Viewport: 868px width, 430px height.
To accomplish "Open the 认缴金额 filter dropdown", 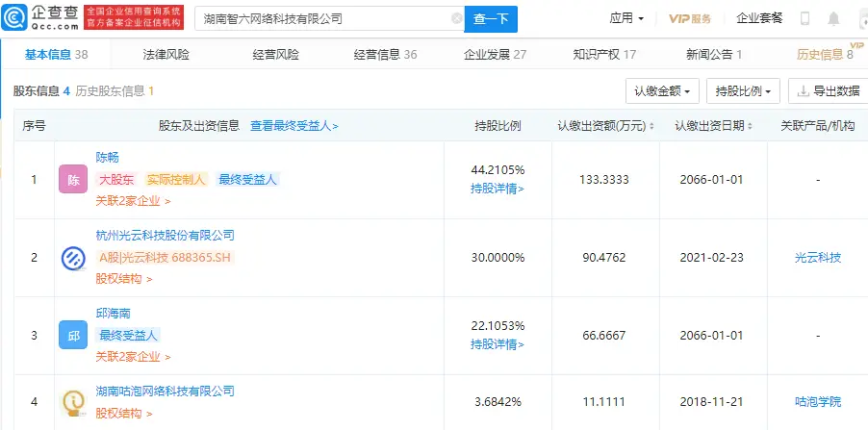I will click(x=662, y=91).
